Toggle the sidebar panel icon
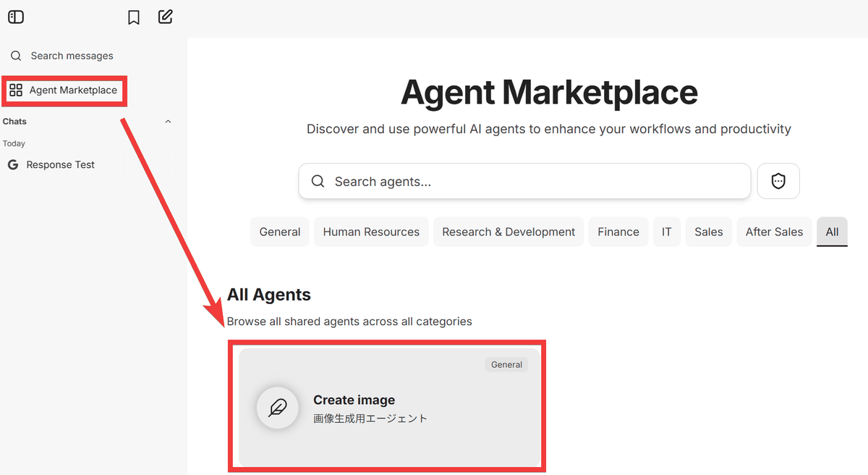Screen dimensions: 868x475 16,17
